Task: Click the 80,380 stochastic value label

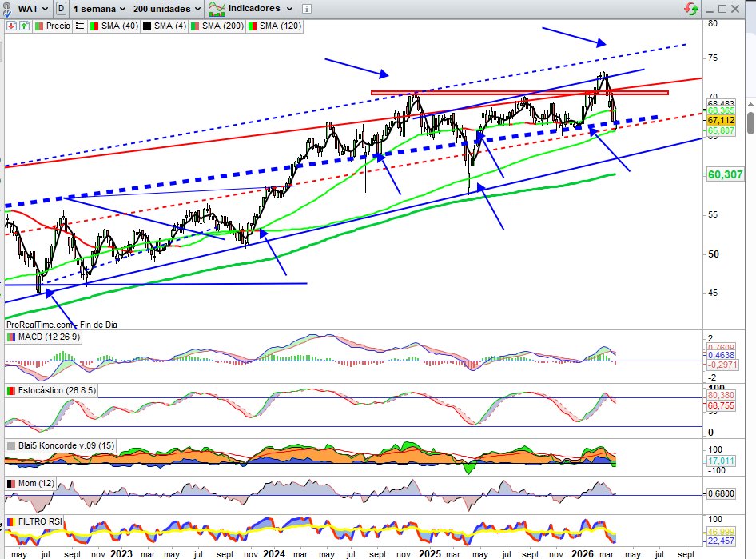Action: coord(722,396)
